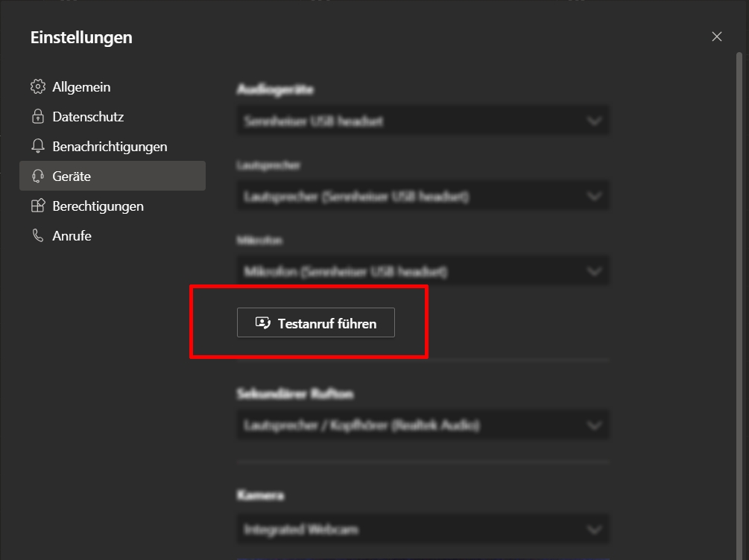Expand the Lautsprecher device dropdown
Viewport: 749px width, 560px height.
(423, 196)
